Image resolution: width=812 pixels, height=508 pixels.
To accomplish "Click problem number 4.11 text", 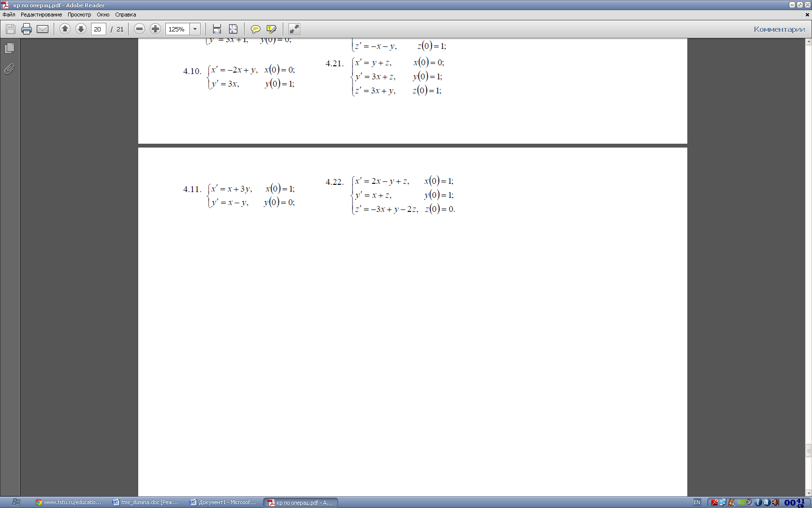I will [192, 189].
